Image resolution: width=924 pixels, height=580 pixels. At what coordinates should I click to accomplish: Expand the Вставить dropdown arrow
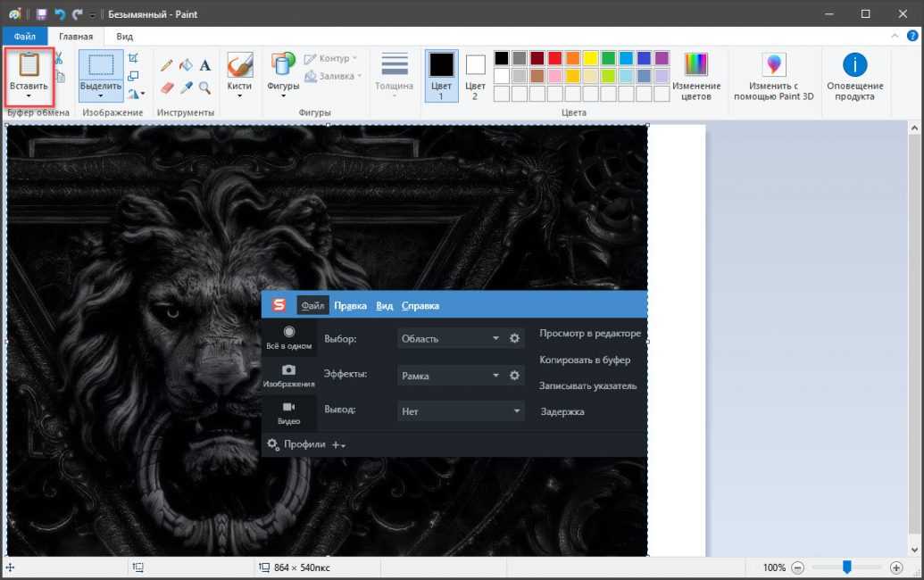point(29,95)
